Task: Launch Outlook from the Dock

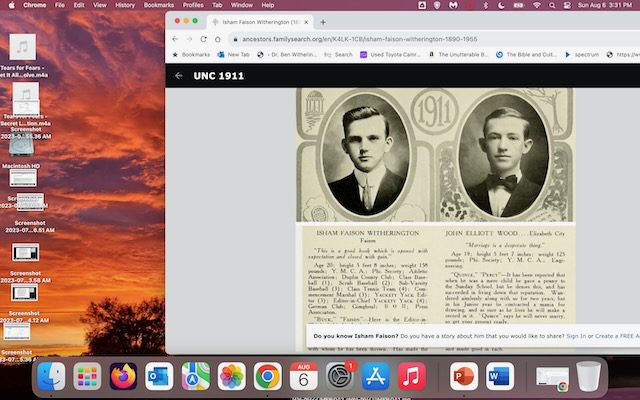Action: pos(159,376)
